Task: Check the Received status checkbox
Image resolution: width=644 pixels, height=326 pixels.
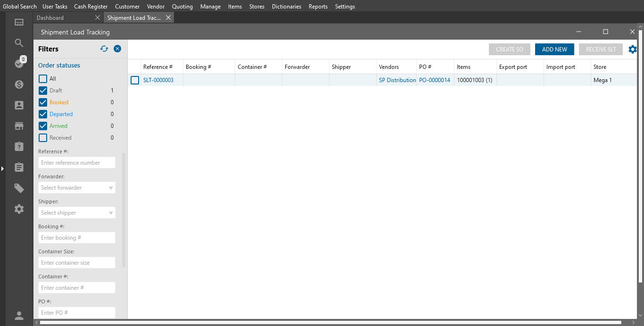Action: pyautogui.click(x=43, y=138)
